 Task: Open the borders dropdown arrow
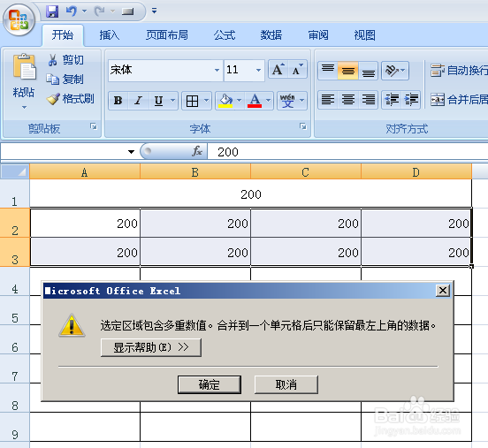pos(206,101)
